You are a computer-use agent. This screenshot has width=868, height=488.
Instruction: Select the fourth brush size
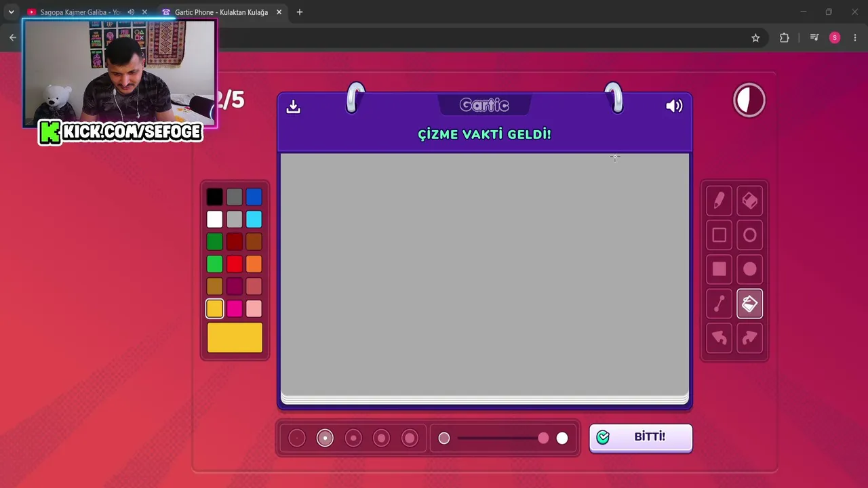pos(381,439)
